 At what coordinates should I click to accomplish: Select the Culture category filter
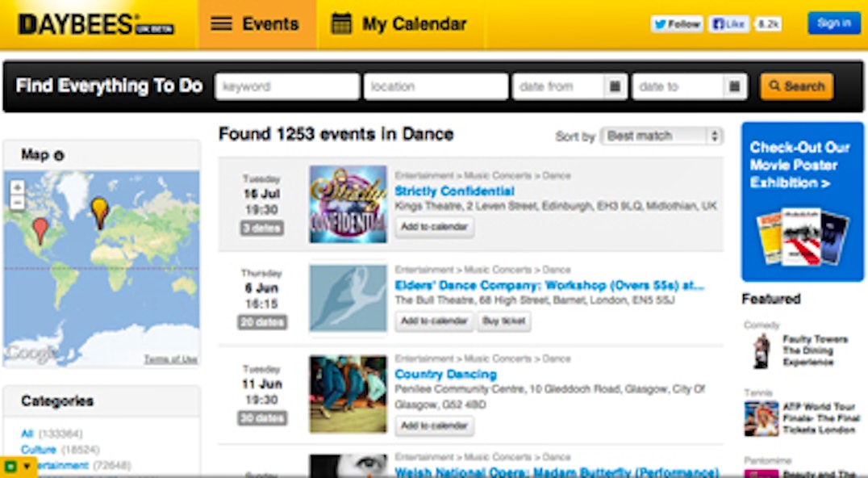[39, 449]
